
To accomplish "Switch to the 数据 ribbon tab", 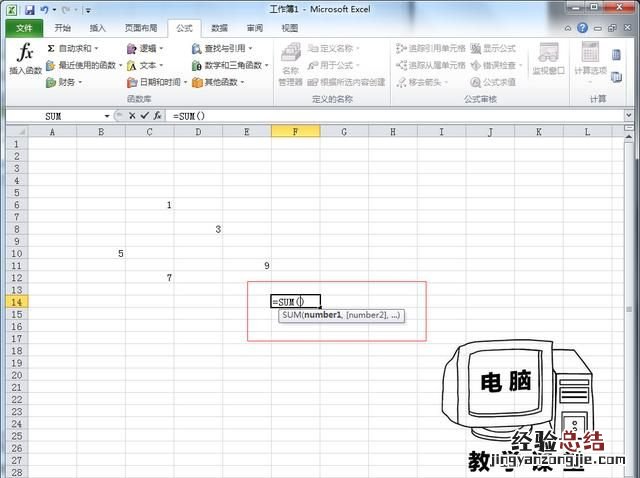I will [x=219, y=28].
